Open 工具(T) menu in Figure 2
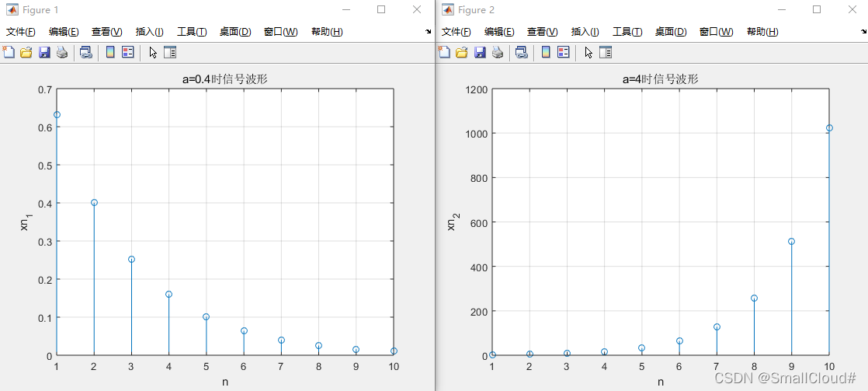 point(627,32)
